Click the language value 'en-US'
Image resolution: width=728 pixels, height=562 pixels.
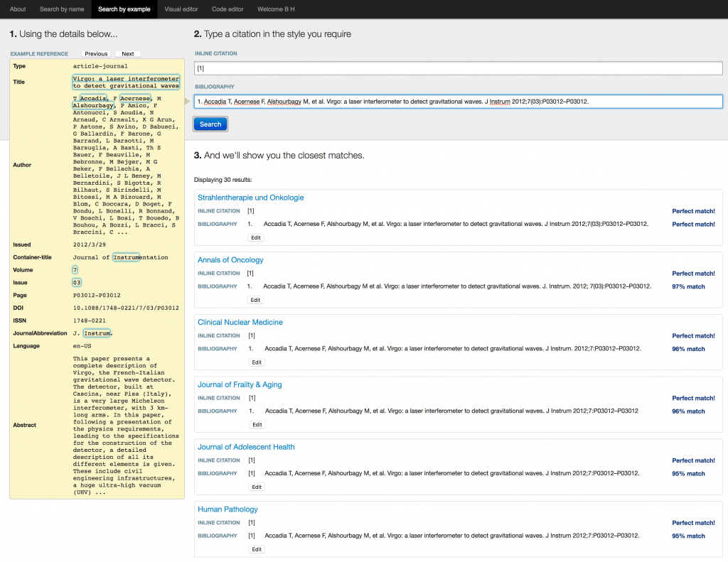click(x=82, y=346)
